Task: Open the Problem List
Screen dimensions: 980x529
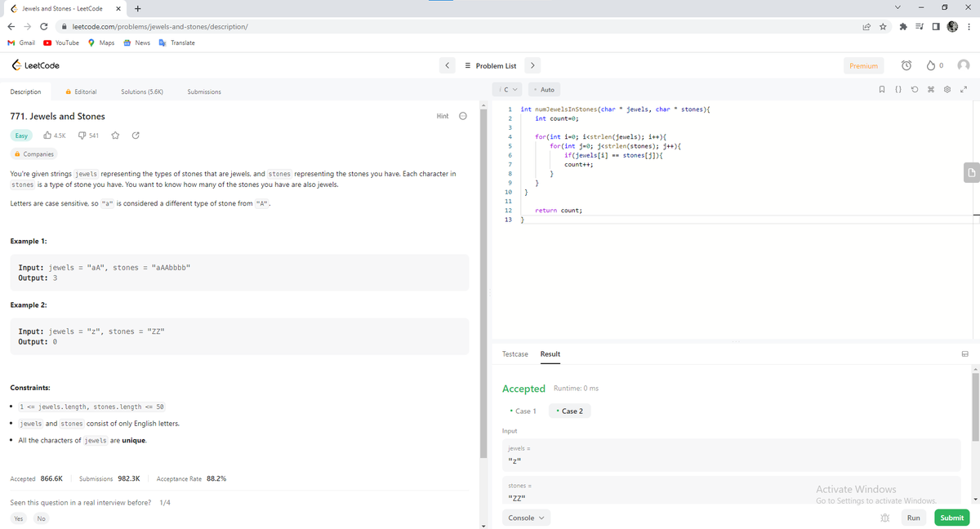Action: click(x=490, y=65)
